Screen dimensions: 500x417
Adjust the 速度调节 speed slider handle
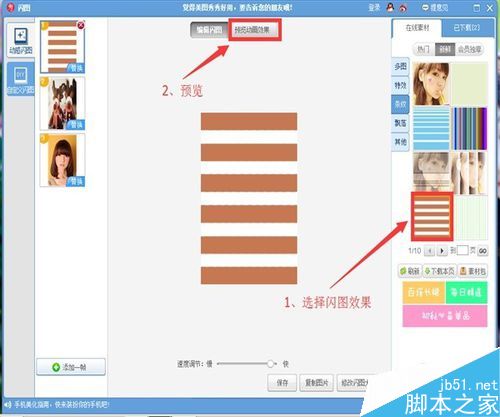270,364
